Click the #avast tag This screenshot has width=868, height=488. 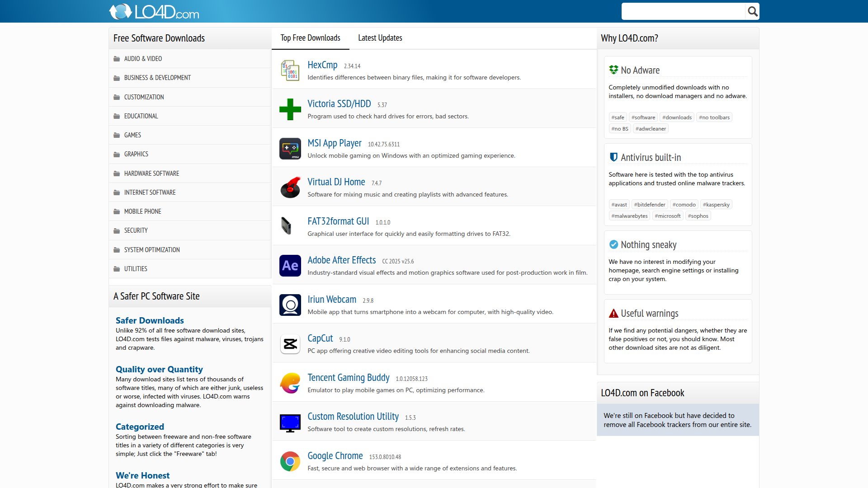tap(619, 205)
